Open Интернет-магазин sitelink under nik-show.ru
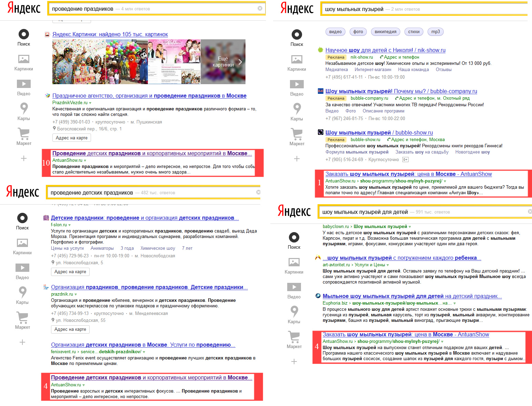532x406 pixels. 373,70
